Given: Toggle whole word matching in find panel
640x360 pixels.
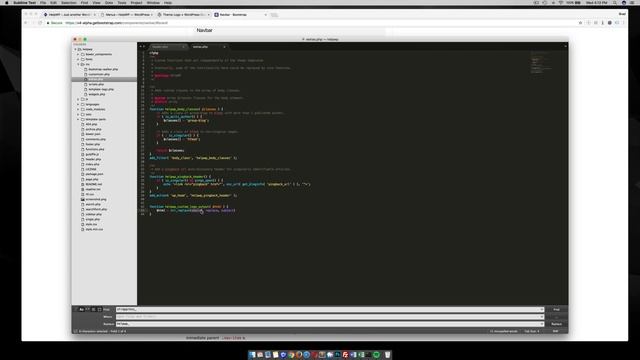Looking at the screenshot, I should point(87,309).
